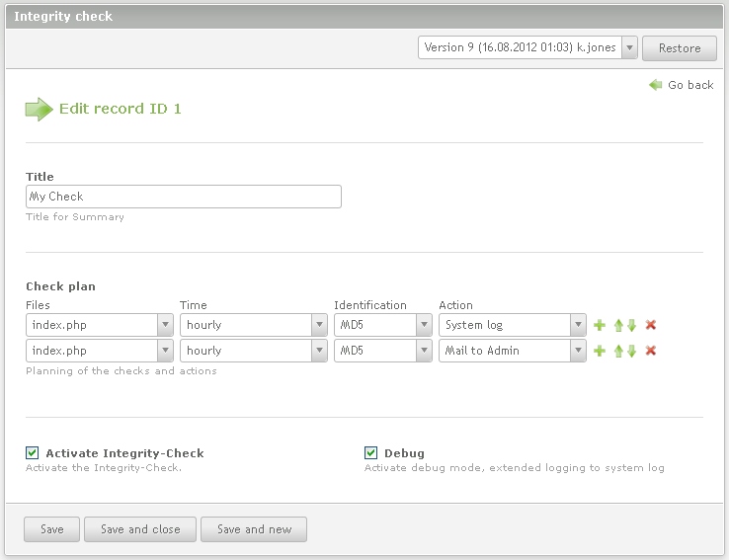Image resolution: width=729 pixels, height=560 pixels.
Task: Delete the System log check plan row
Action: [651, 325]
